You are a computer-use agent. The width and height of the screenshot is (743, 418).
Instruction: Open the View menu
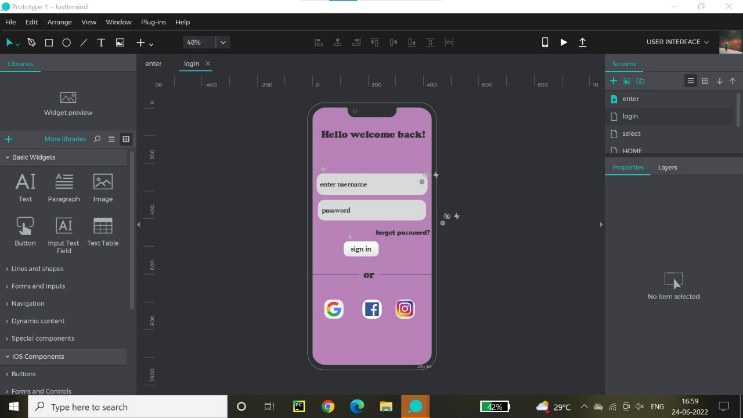(89, 22)
